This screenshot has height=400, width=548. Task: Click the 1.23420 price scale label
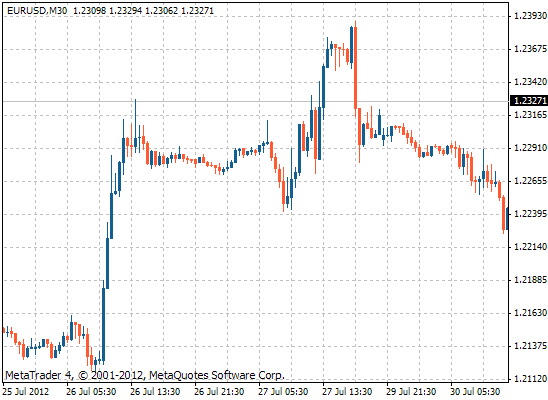[x=530, y=82]
